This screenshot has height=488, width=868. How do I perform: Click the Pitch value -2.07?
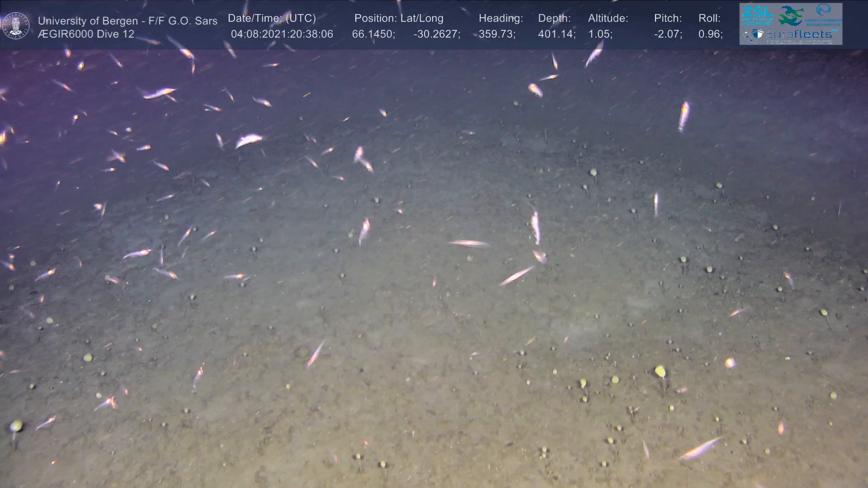(x=668, y=34)
